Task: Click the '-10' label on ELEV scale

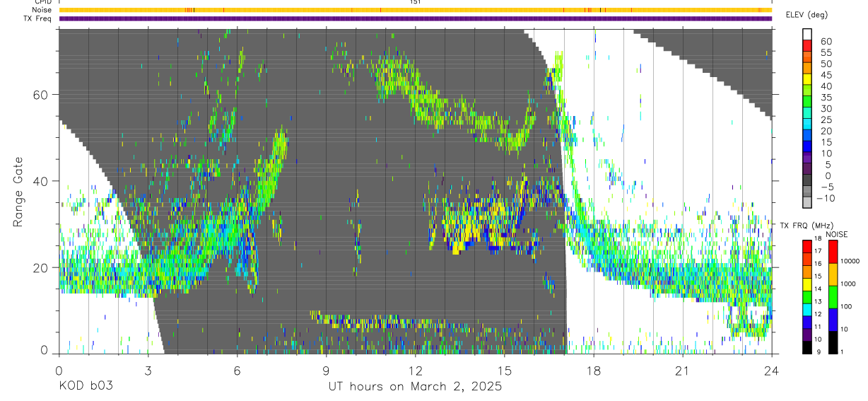Action: pyautogui.click(x=826, y=199)
